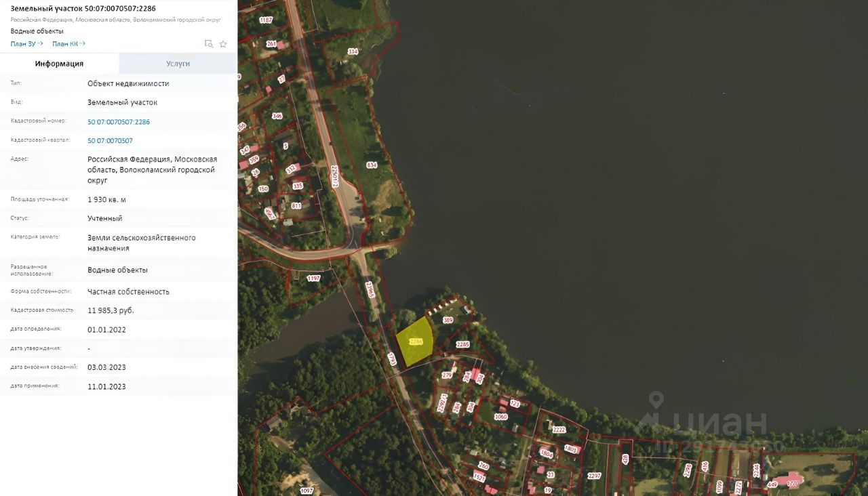Viewport: 868px width, 496px height.
Task: Select parcel 1197 on the map
Action: 313,278
